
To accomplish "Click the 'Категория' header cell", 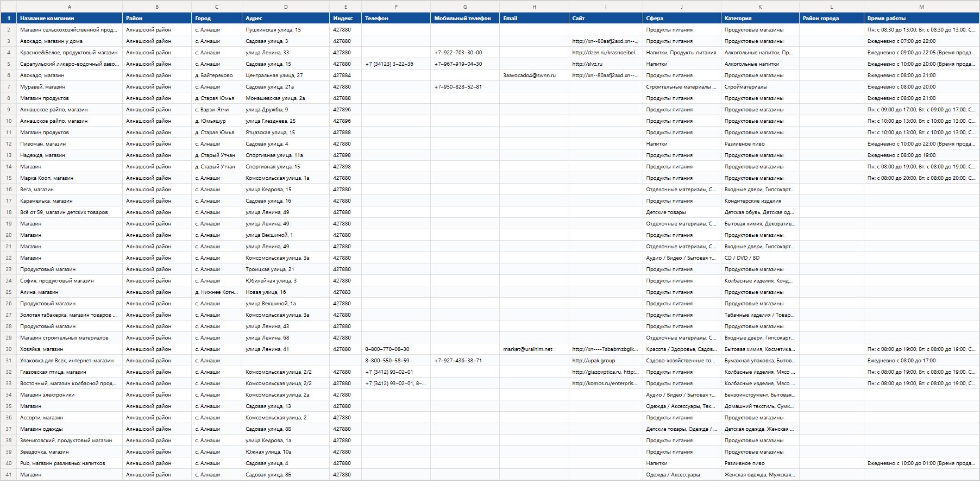I will pyautogui.click(x=760, y=18).
